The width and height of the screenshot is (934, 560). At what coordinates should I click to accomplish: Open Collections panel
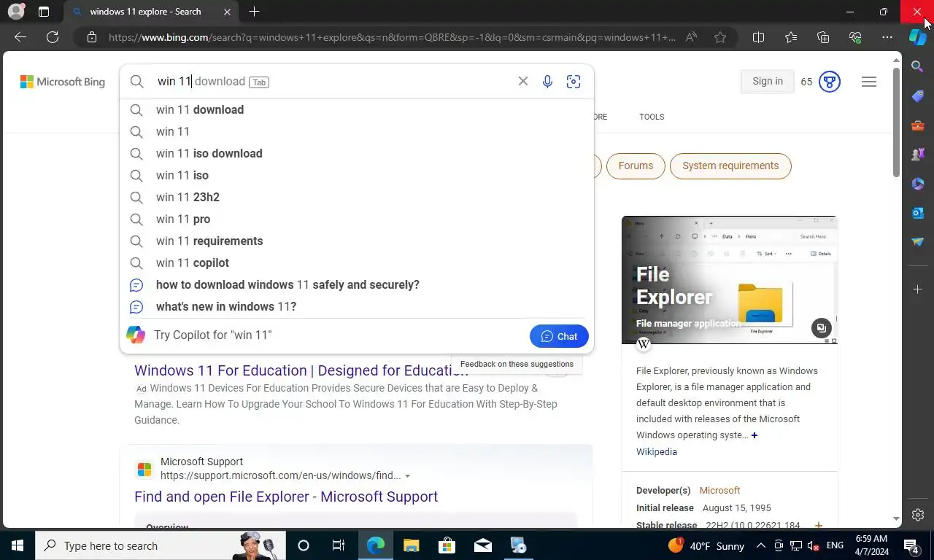(823, 37)
